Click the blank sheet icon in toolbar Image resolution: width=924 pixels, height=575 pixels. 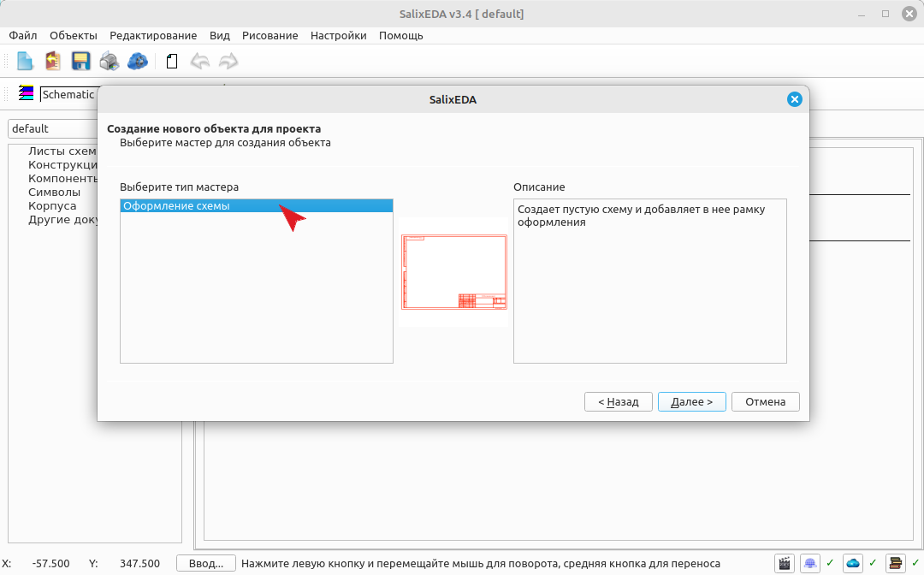171,62
